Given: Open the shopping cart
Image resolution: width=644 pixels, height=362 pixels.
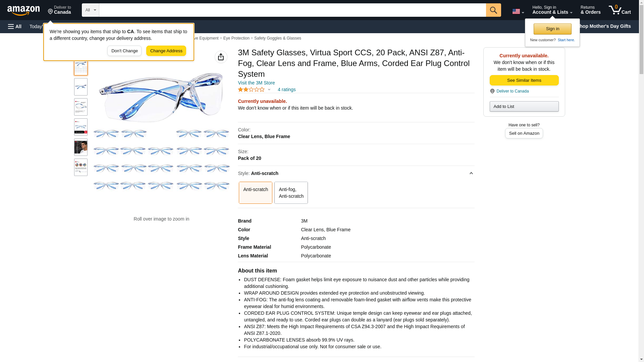Looking at the screenshot, I should pyautogui.click(x=620, y=10).
